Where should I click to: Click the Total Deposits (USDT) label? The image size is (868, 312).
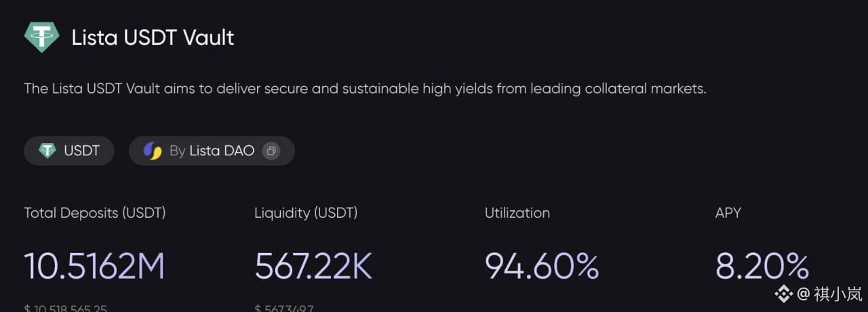pos(95,213)
